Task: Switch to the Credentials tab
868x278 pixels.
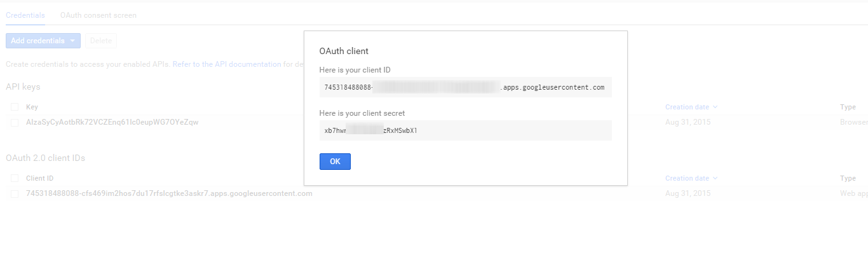Action: 25,15
